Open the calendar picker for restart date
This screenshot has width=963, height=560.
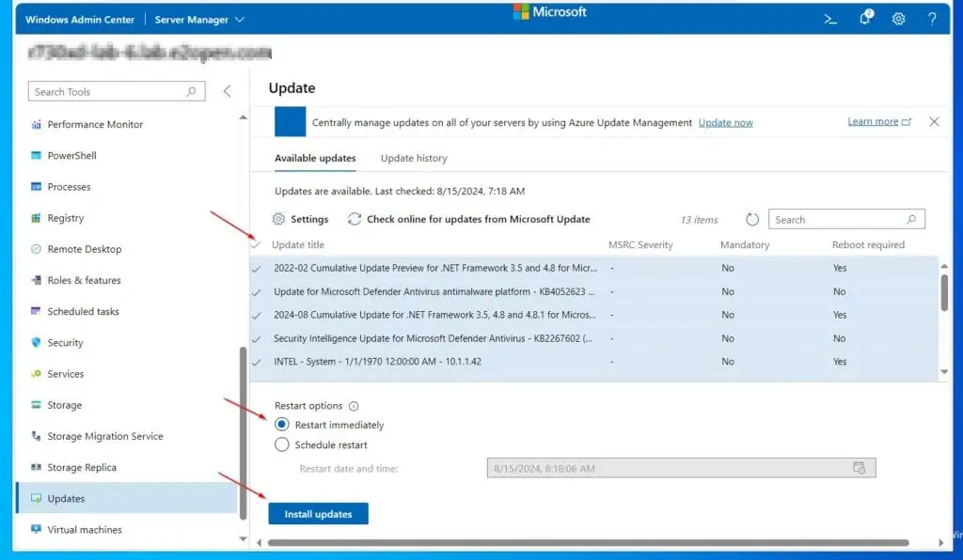(860, 468)
